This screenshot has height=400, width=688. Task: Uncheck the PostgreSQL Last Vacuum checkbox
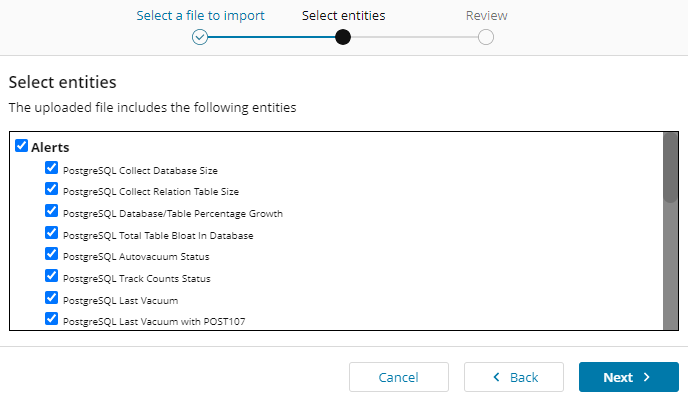(52, 298)
